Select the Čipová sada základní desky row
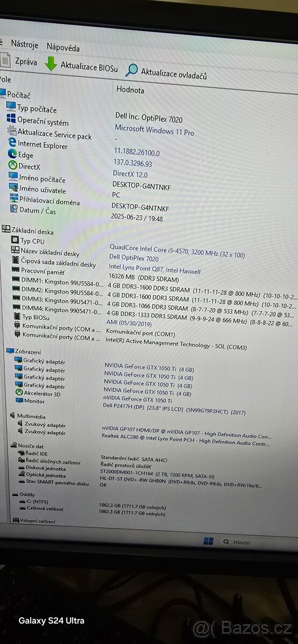298x644 pixels. coord(54,264)
